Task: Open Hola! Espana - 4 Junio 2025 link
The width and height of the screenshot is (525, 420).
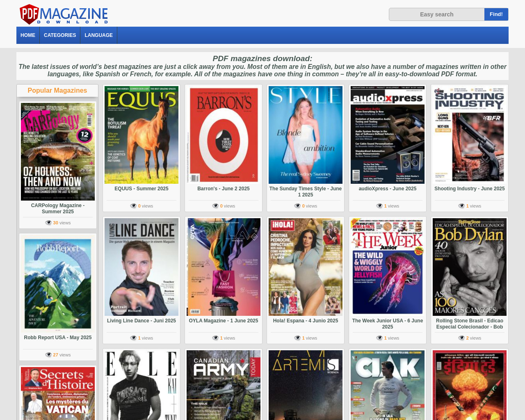Action: (306, 321)
